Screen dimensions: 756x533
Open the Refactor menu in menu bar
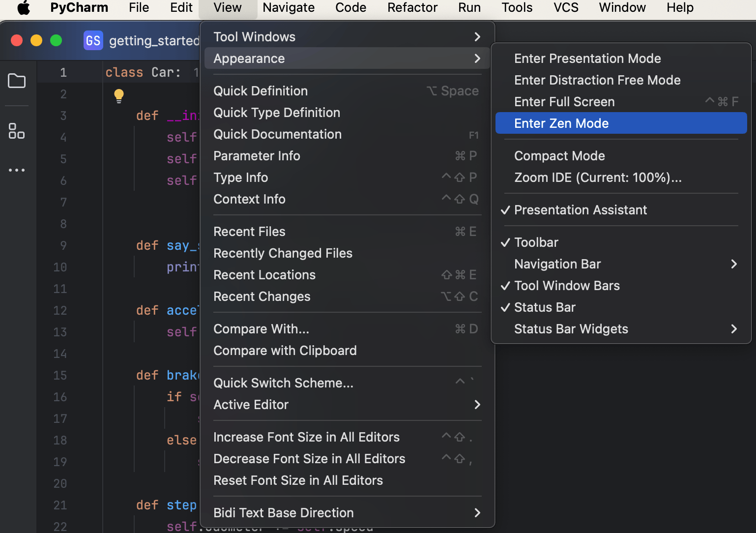pyautogui.click(x=412, y=8)
